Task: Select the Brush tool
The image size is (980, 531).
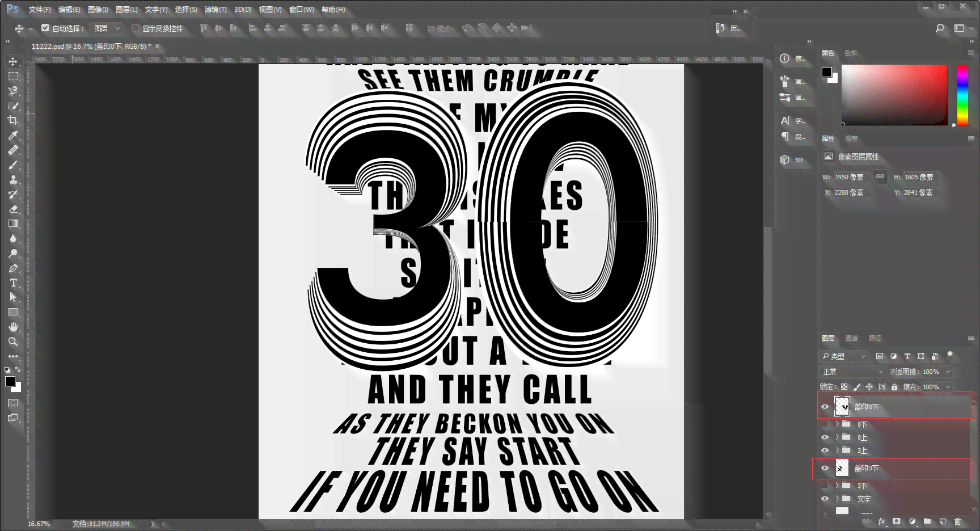Action: [x=13, y=165]
